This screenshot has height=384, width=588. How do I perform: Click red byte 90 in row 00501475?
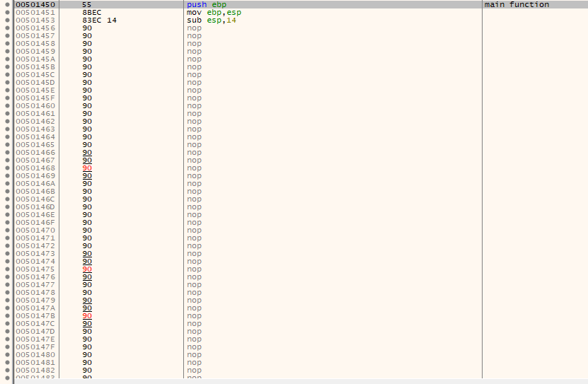point(87,269)
